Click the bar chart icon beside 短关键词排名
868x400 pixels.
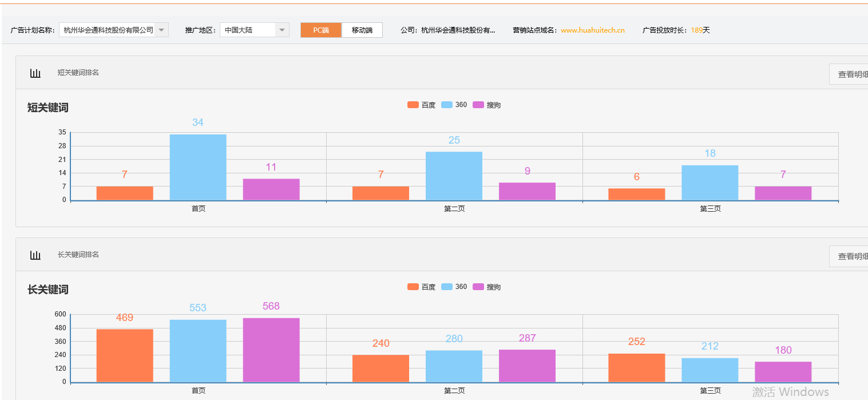coord(35,73)
